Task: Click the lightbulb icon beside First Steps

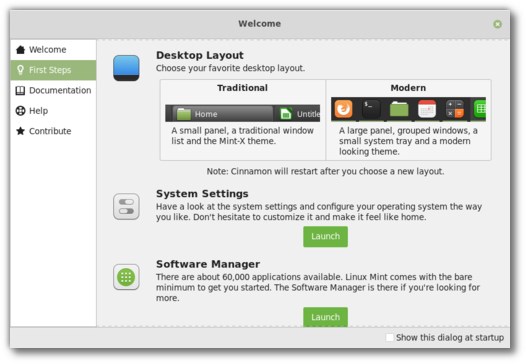Action: tap(20, 70)
